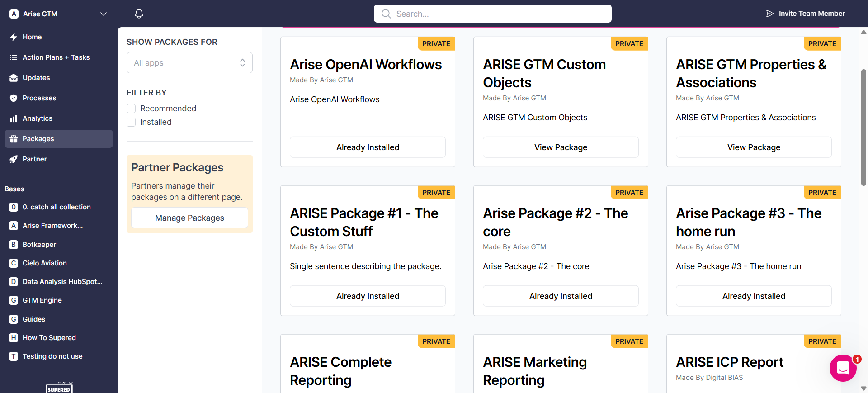Screen dimensions: 868x393
Task: Enable the Installed filter checkbox
Action: [x=131, y=122]
